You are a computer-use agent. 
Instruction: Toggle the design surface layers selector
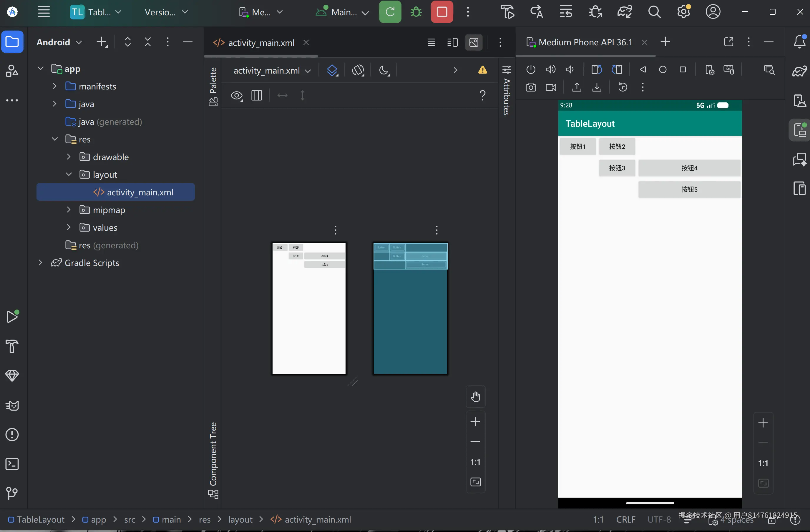click(x=332, y=71)
